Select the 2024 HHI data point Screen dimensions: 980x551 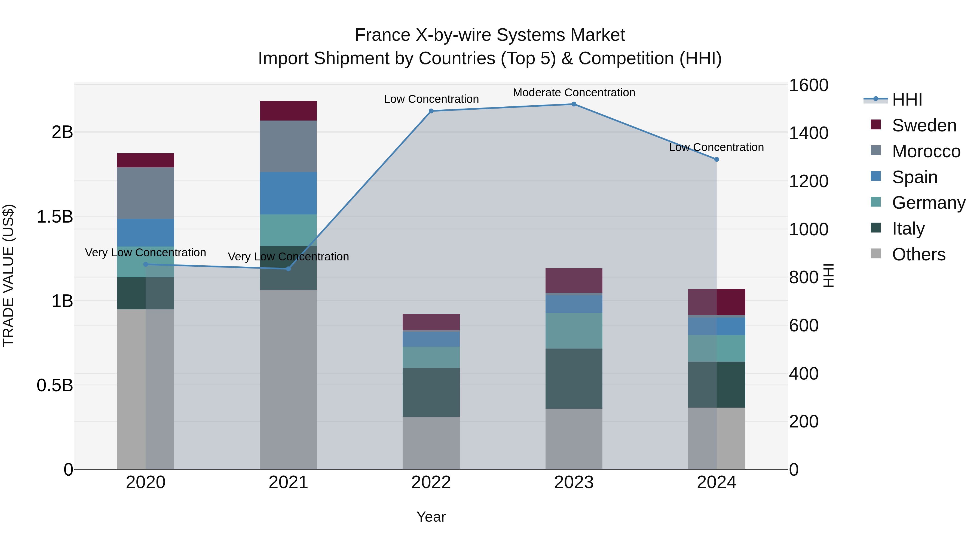click(x=717, y=159)
